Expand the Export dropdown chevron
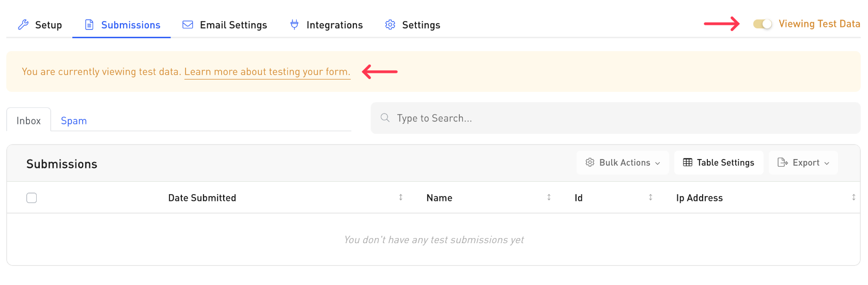This screenshot has height=285, width=868. [827, 163]
